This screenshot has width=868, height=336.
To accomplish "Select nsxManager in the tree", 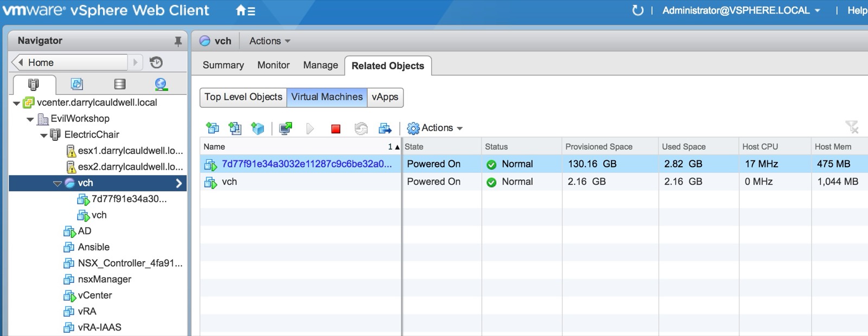I will (x=105, y=279).
